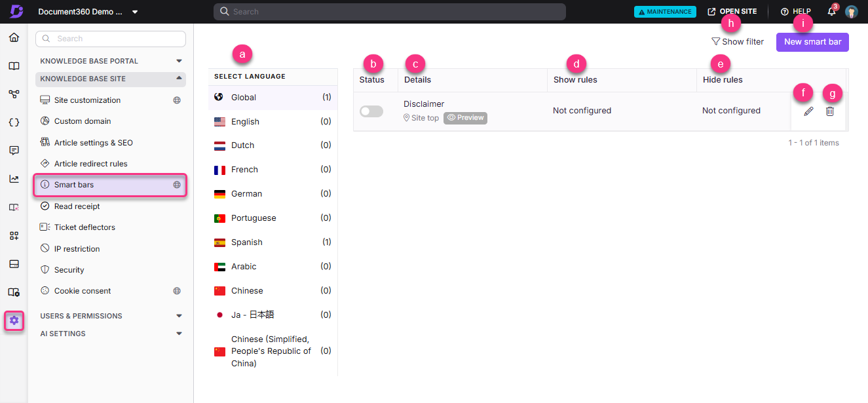
Task: Click the API documentation braces icon
Action: 14,122
